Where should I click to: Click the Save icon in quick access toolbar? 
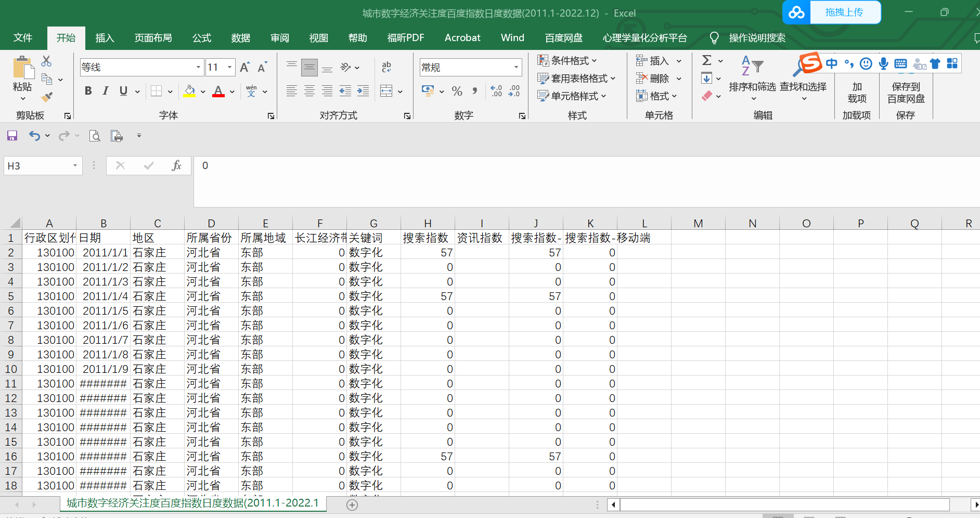click(x=12, y=136)
